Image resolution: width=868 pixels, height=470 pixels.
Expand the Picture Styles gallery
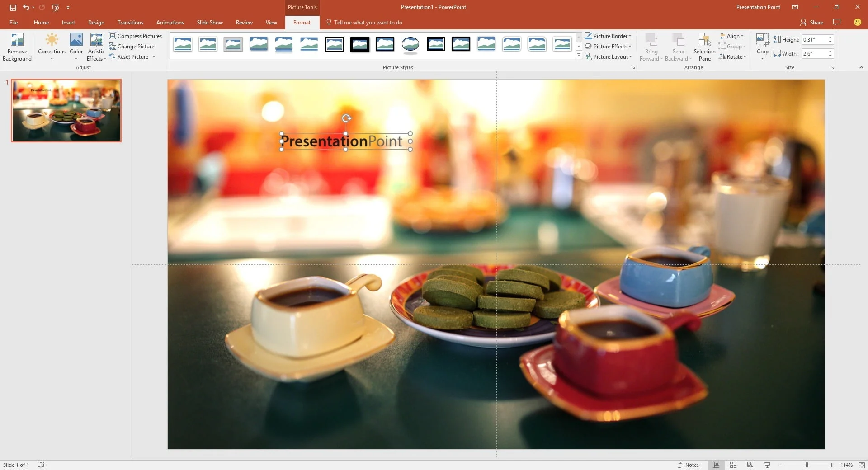pyautogui.click(x=579, y=55)
